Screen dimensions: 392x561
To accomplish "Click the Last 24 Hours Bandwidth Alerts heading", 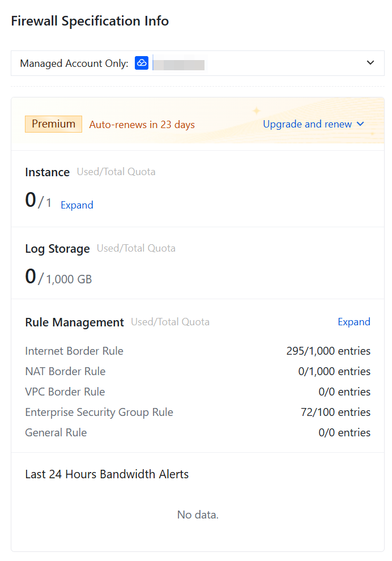I will (107, 474).
